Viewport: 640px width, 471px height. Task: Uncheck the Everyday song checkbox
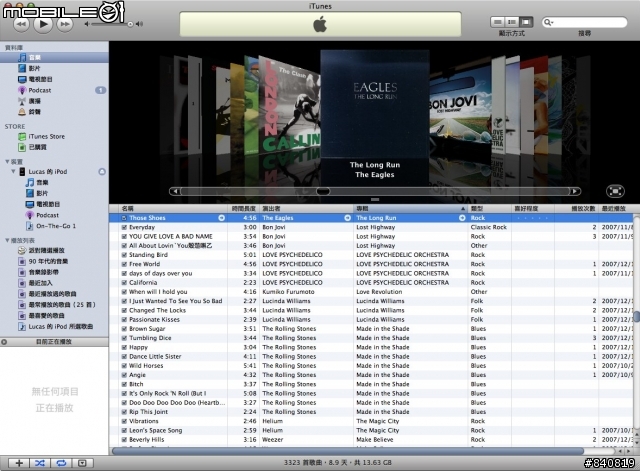point(124,227)
